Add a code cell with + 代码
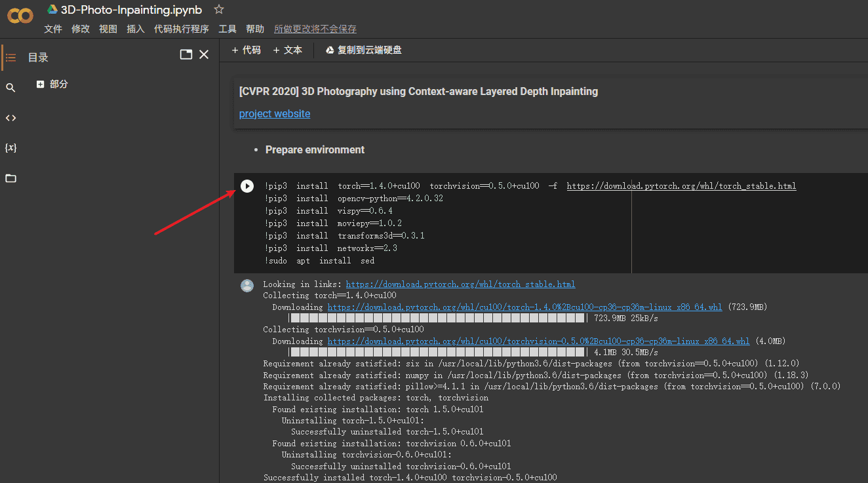This screenshot has height=483, width=868. pos(247,50)
